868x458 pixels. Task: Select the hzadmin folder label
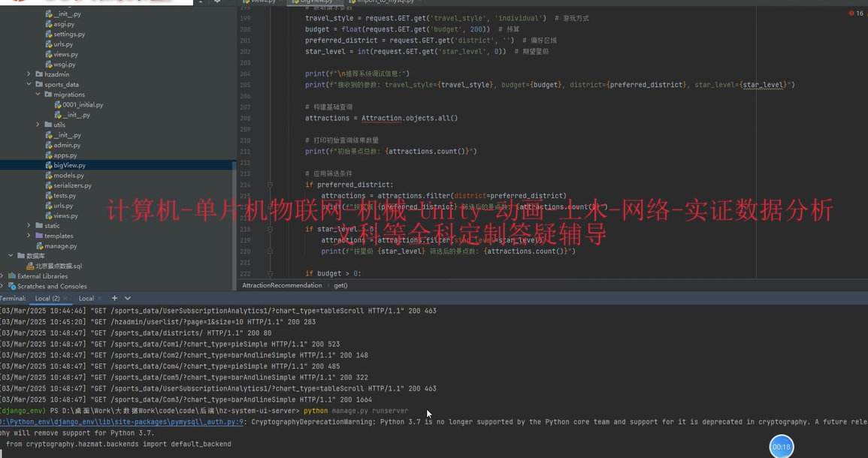(x=57, y=74)
